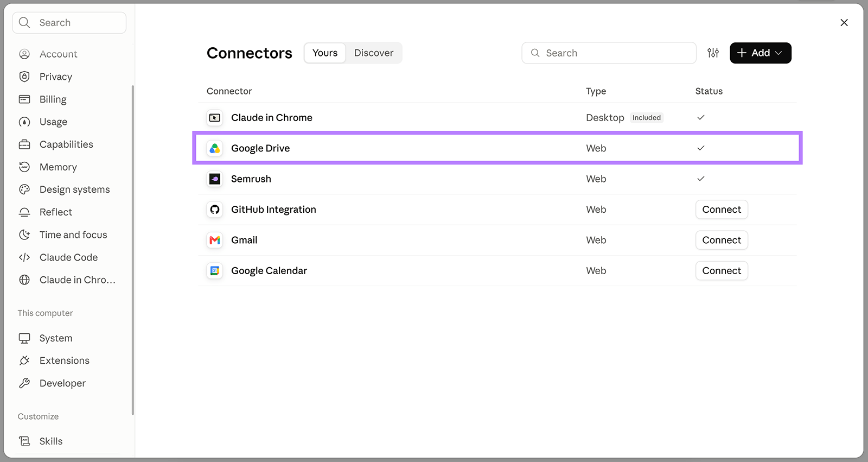
Task: Click the Time and focus moon icon
Action: (24, 235)
